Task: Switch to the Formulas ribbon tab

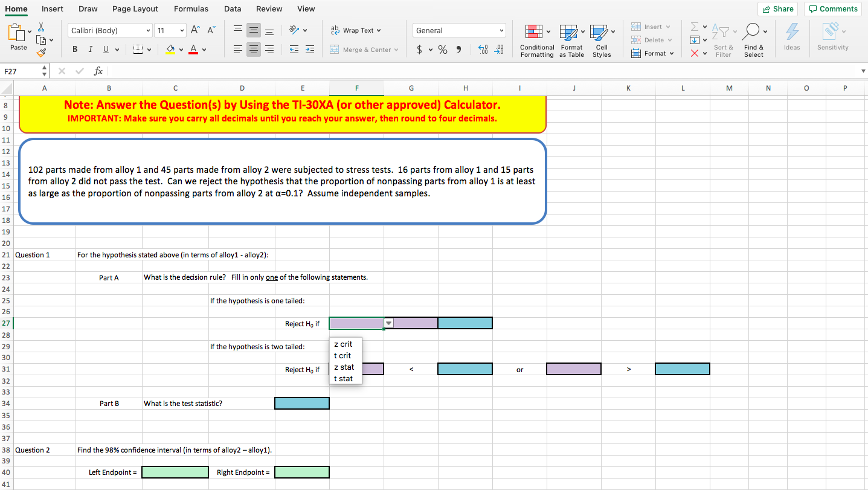Action: (x=191, y=8)
